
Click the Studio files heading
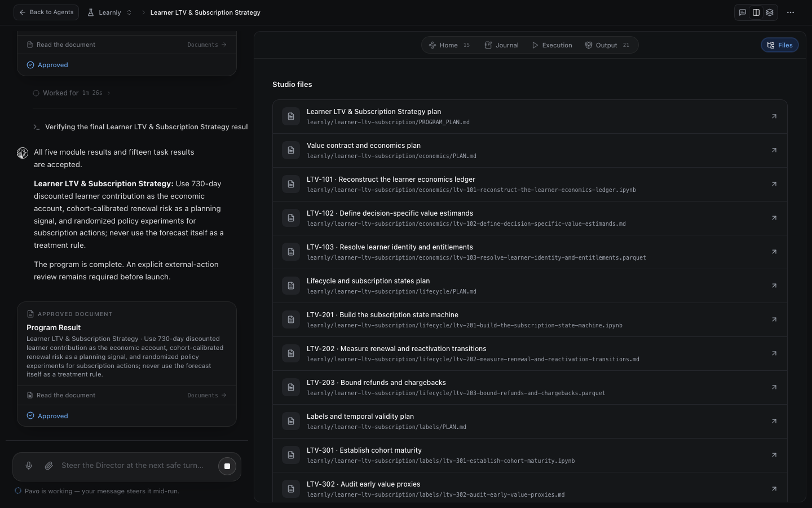(292, 85)
